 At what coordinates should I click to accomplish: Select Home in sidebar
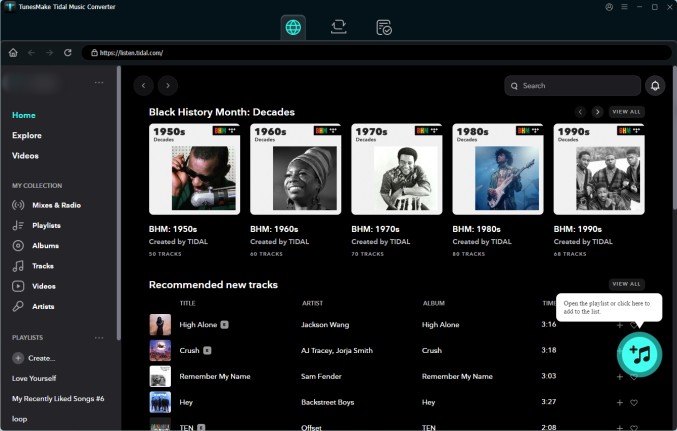click(x=24, y=115)
